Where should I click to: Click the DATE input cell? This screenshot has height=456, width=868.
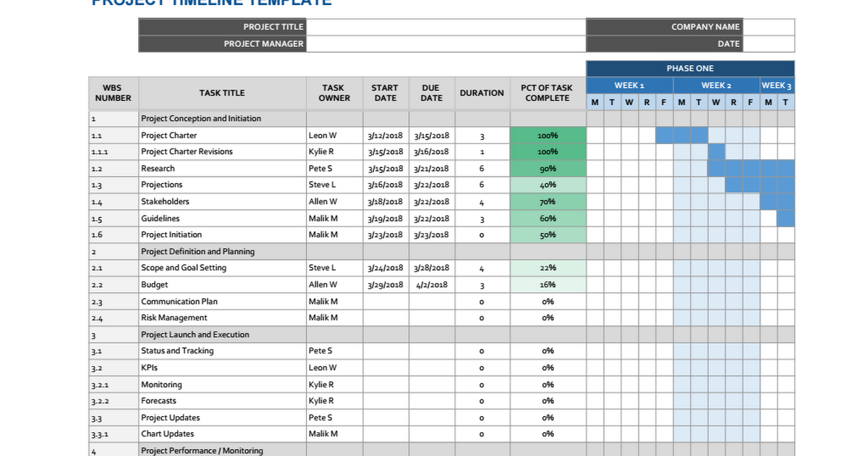point(768,43)
